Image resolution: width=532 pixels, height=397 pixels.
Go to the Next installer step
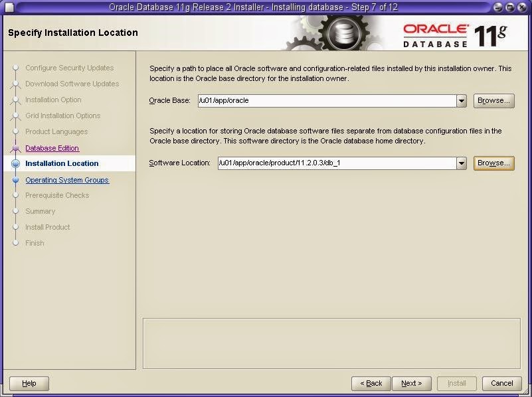pos(412,384)
